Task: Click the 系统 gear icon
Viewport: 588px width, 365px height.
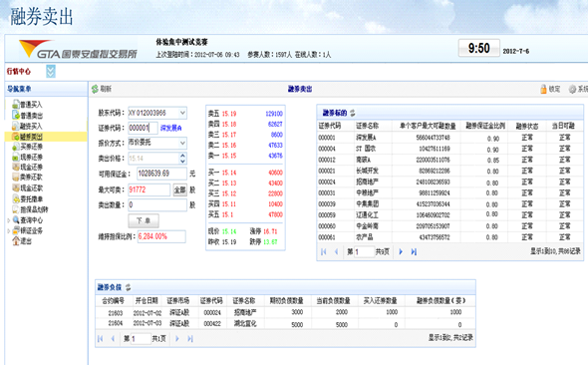Action: 572,89
